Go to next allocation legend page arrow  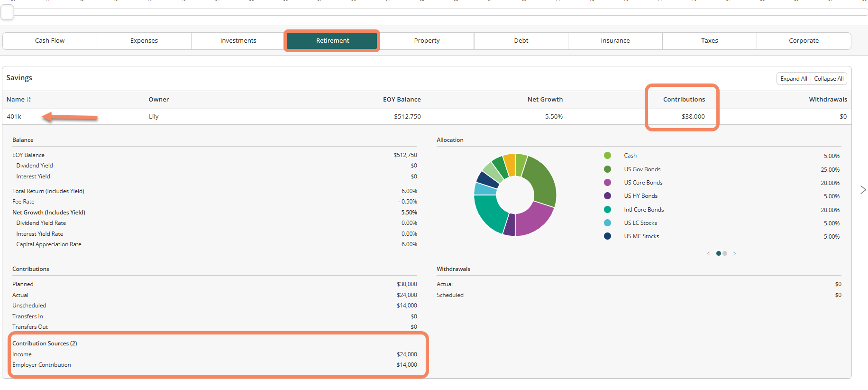734,253
